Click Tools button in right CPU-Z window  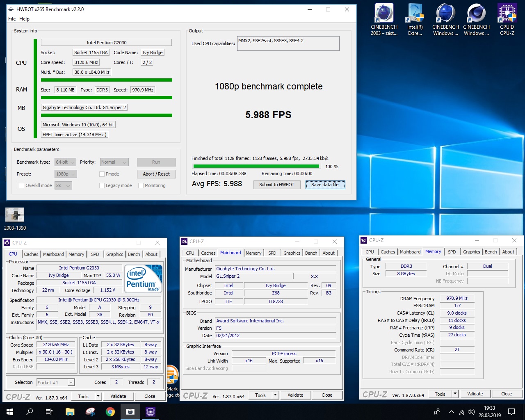tap(440, 394)
